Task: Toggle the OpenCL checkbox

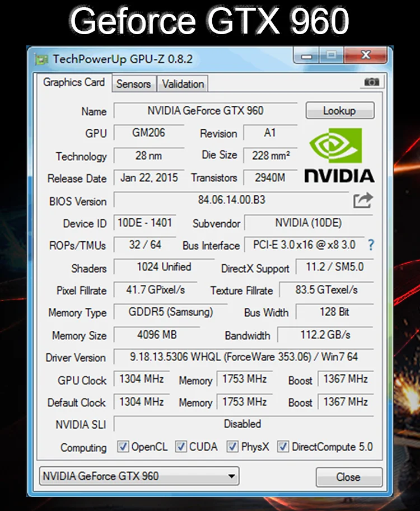Action: click(x=123, y=447)
